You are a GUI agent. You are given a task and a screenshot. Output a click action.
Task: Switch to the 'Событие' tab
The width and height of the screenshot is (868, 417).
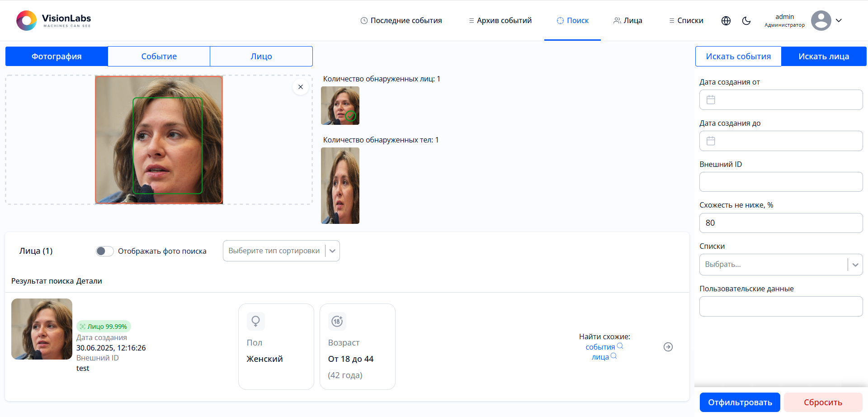159,57
